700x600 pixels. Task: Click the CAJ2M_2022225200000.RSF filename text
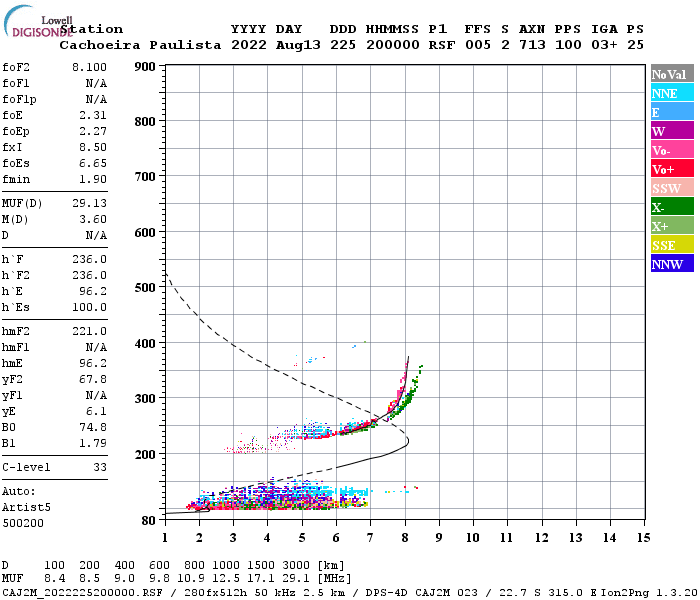[x=82, y=593]
